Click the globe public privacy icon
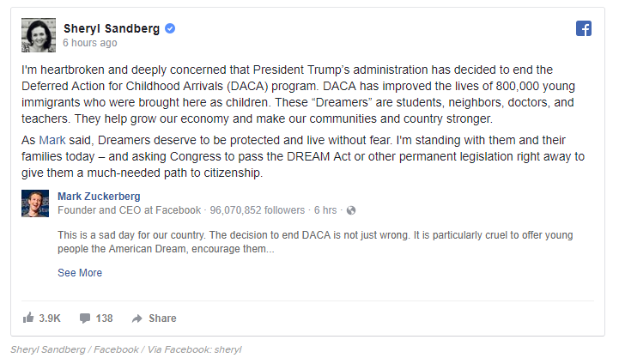This screenshot has height=364, width=619. pyautogui.click(x=350, y=210)
